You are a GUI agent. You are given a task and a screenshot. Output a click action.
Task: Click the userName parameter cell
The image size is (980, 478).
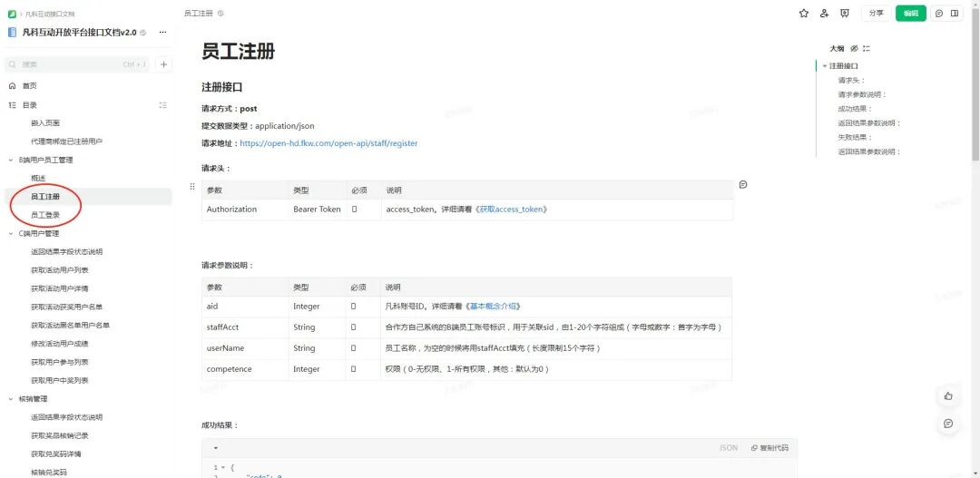(x=245, y=348)
